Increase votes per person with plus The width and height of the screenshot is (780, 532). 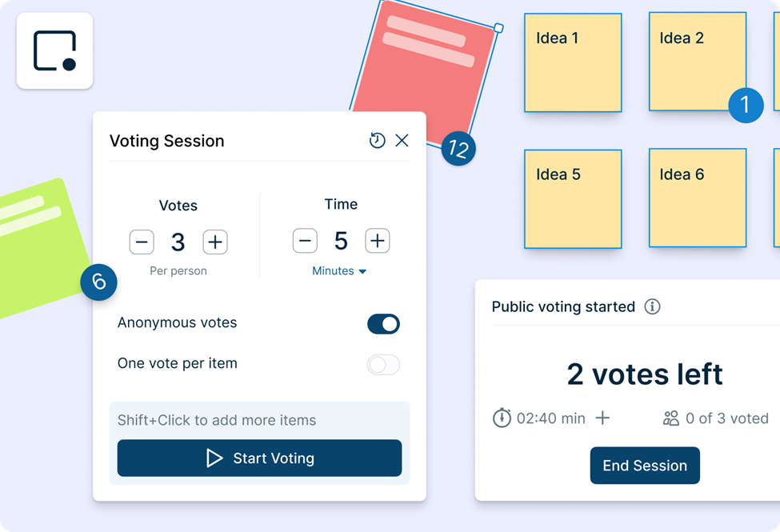pyautogui.click(x=214, y=242)
